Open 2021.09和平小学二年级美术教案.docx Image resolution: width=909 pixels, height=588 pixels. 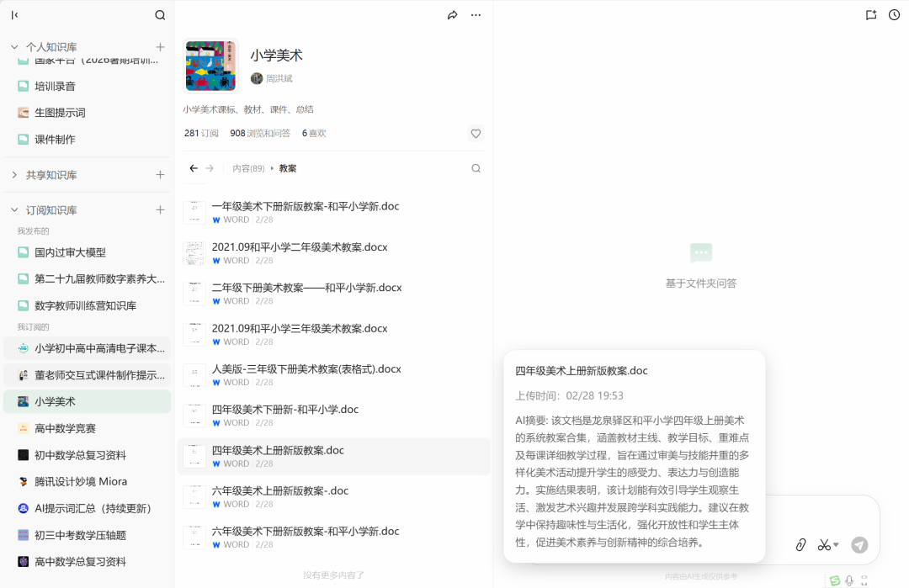pyautogui.click(x=334, y=253)
